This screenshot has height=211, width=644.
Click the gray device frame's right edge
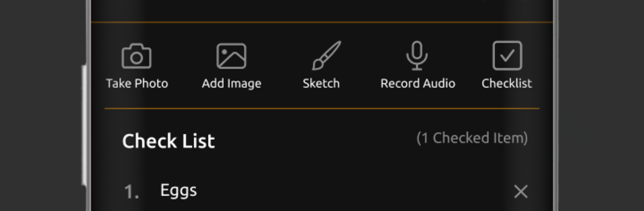click(555, 105)
